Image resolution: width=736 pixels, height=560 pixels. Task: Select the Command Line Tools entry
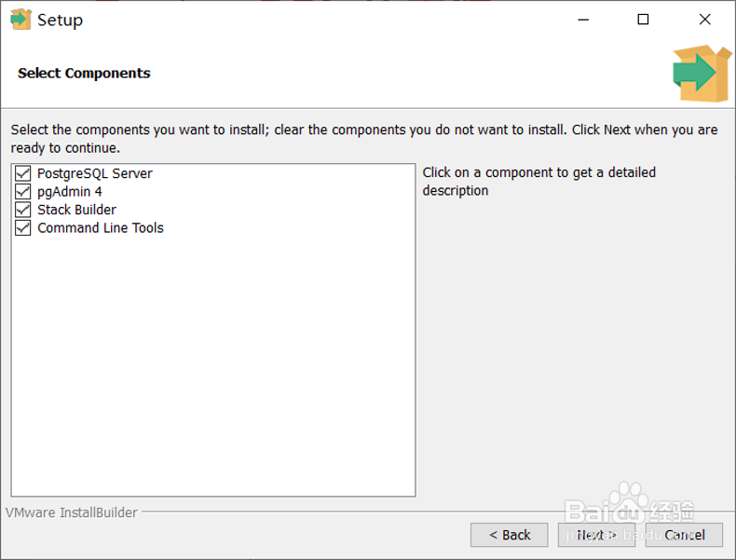click(100, 227)
